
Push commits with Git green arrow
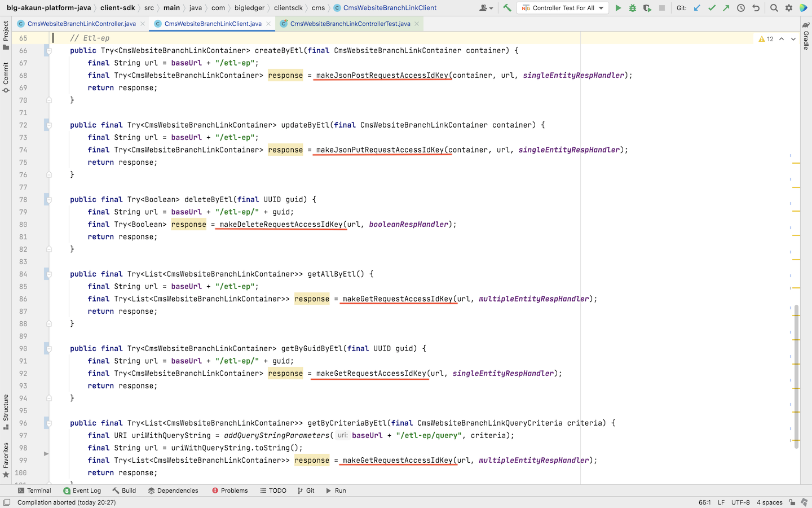click(726, 8)
